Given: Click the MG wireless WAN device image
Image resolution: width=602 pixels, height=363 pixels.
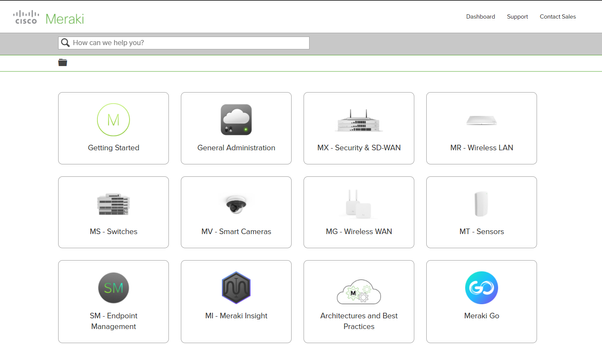Looking at the screenshot, I should pos(359,204).
